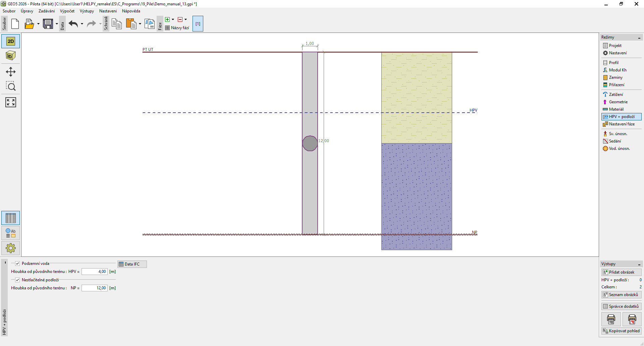Viewport: 644px width, 346px height.
Task: Select the pan/move view tool
Action: [x=11, y=72]
